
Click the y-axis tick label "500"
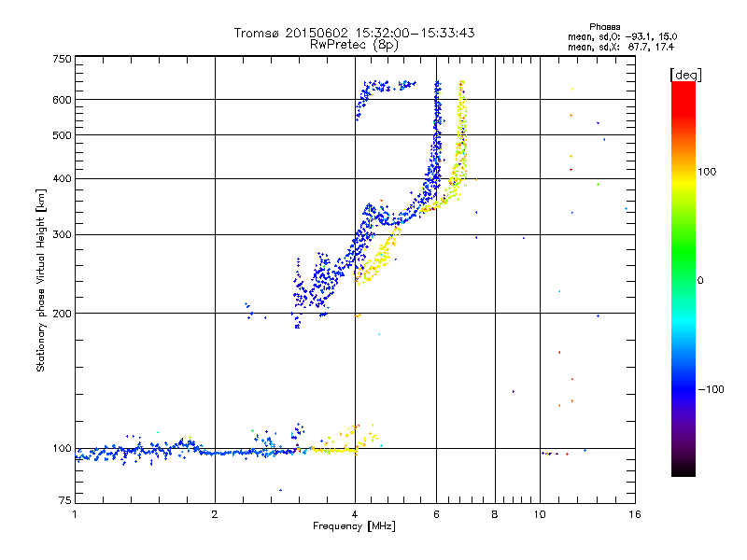point(63,135)
